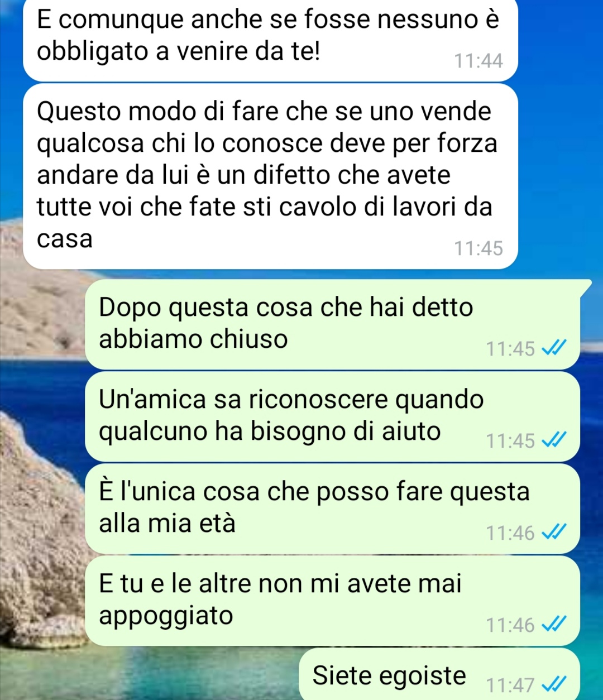Tap the 11:47 timestamp on last message
Image resolution: width=603 pixels, height=700 pixels.
click(510, 684)
